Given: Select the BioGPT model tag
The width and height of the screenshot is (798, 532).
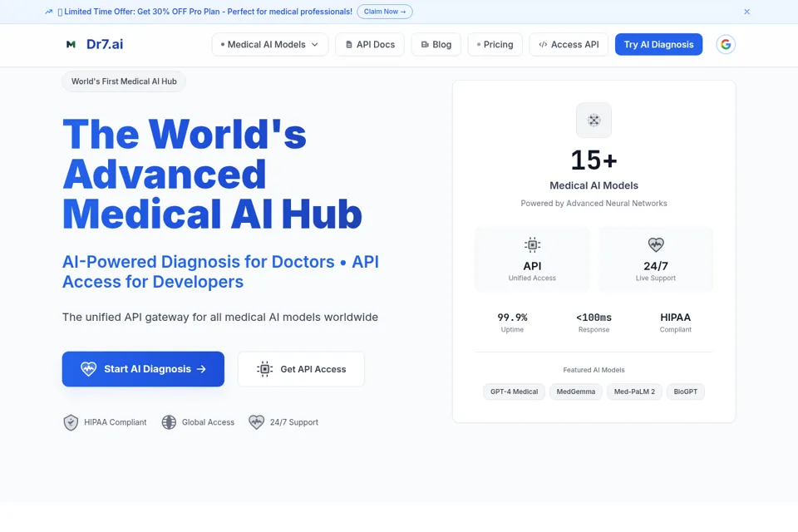Looking at the screenshot, I should [x=686, y=392].
